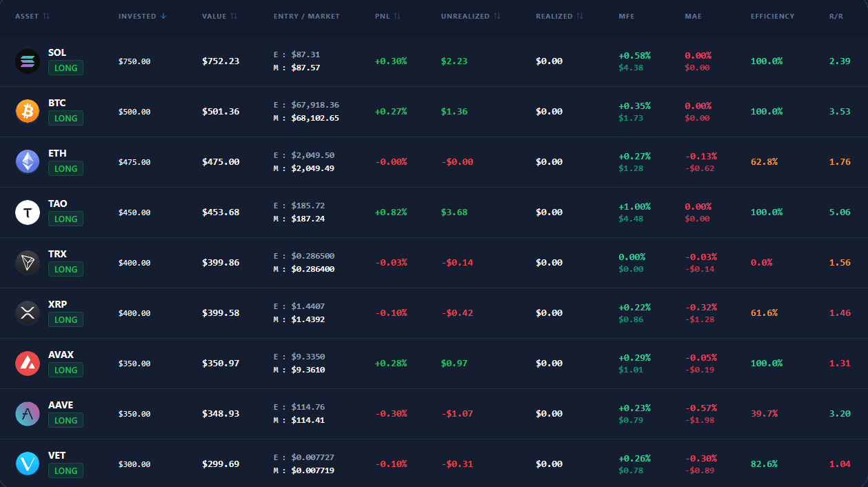Sort table by Invested column
Screen dimensions: 868x487
[x=142, y=16]
